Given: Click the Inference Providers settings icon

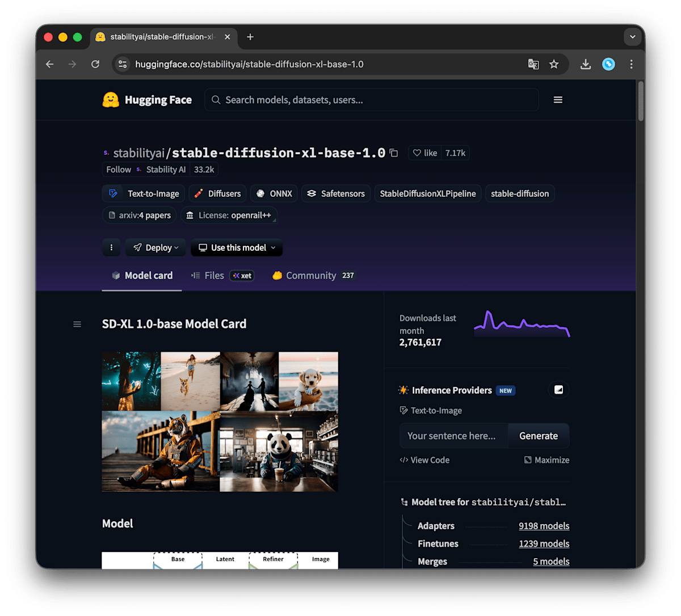Looking at the screenshot, I should (x=558, y=390).
